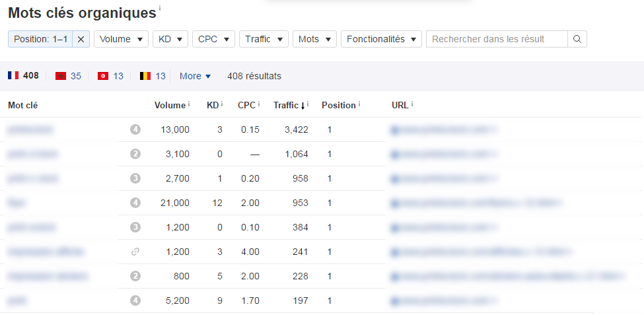Click the search magnifier icon
644x315 pixels.
click(x=577, y=39)
